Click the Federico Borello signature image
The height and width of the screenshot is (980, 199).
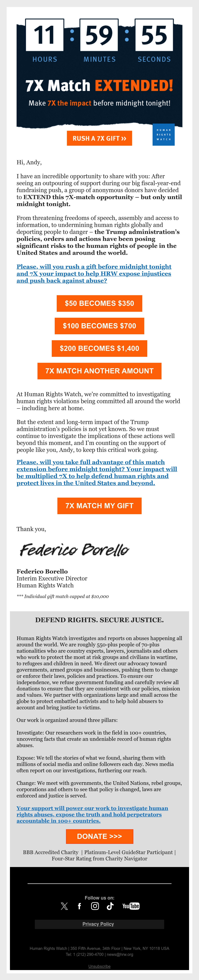pos(74,549)
